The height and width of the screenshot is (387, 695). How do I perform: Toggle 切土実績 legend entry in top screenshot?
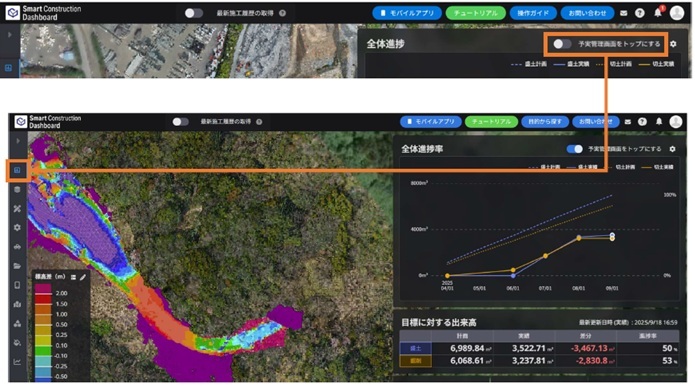(x=656, y=64)
